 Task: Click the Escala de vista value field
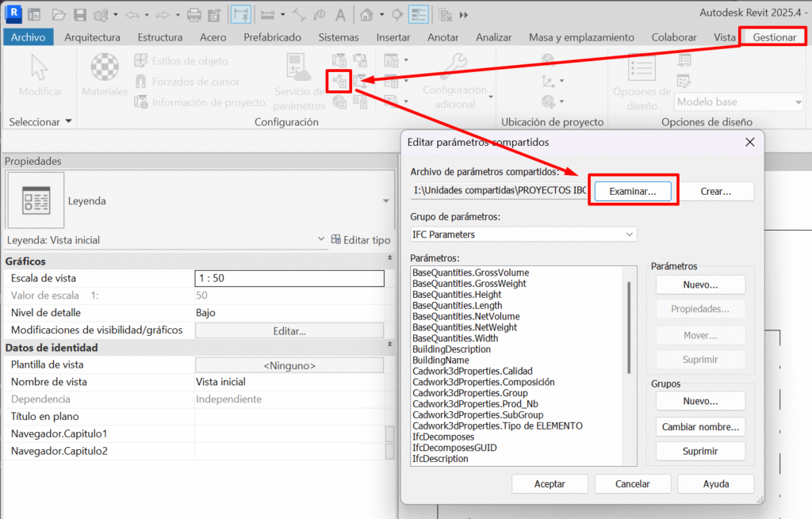point(289,278)
